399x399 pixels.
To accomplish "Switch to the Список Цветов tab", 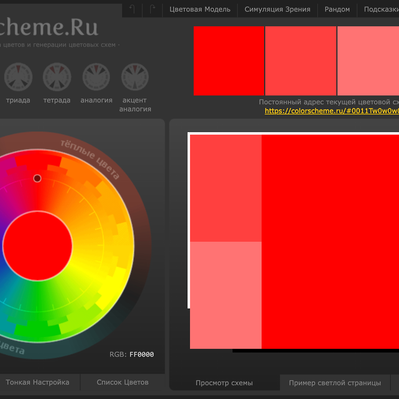I will 122,382.
